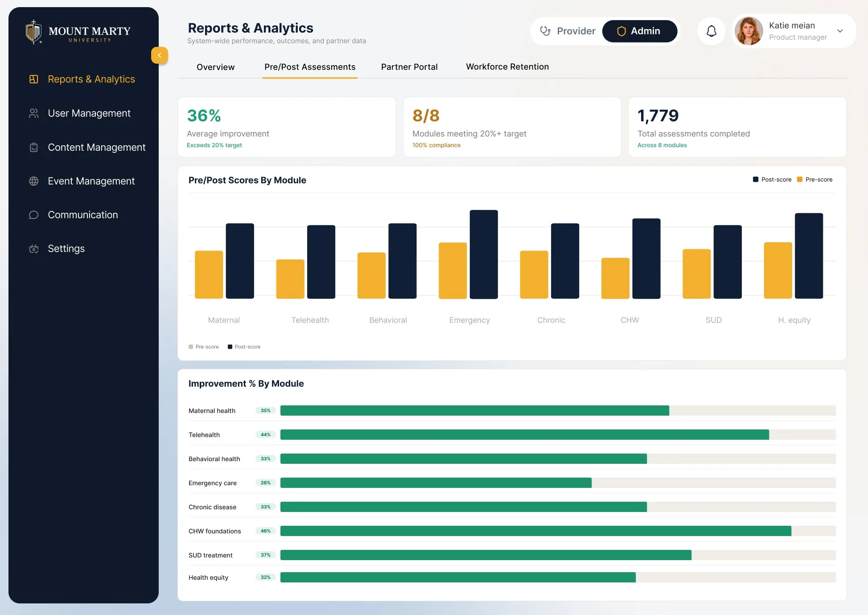Screen dimensions: 868x615
Task: Click the 36% Average improvement card
Action: point(287,127)
